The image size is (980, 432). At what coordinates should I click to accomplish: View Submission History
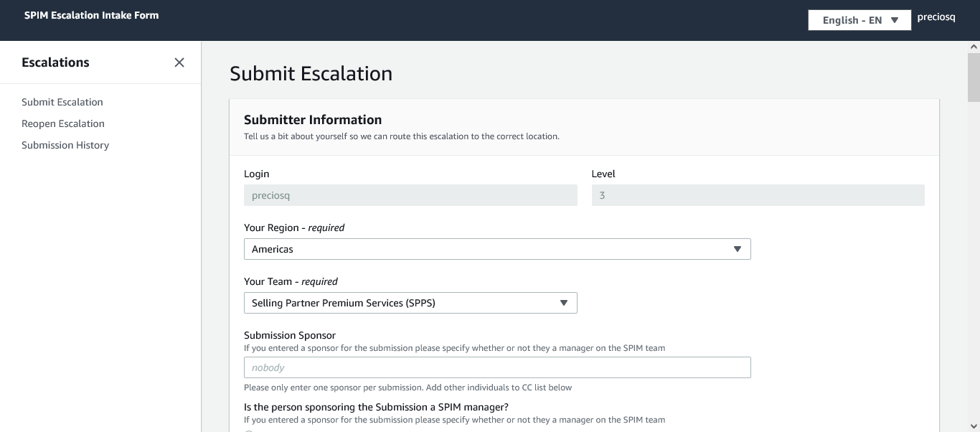[x=65, y=145]
